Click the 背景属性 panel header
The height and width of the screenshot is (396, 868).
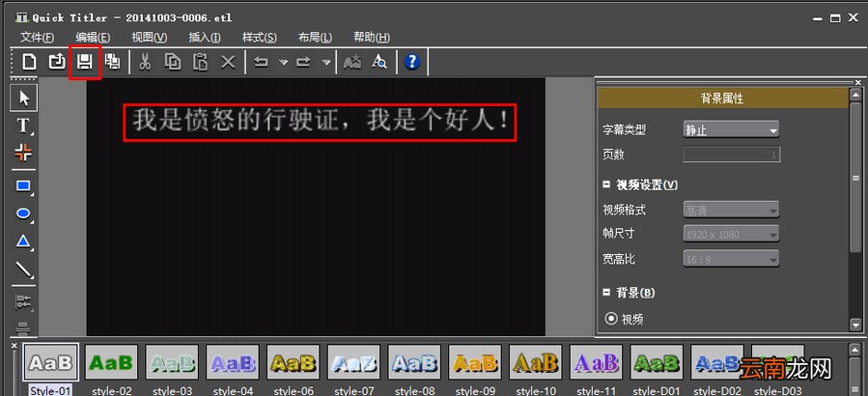coord(722,99)
